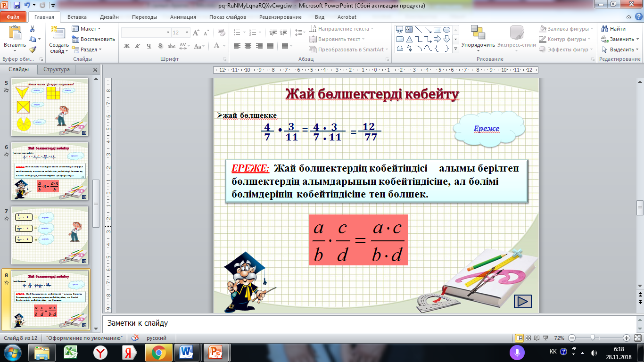Toggle bold formatting (Ж)
The image size is (644, 362).
coord(126,46)
